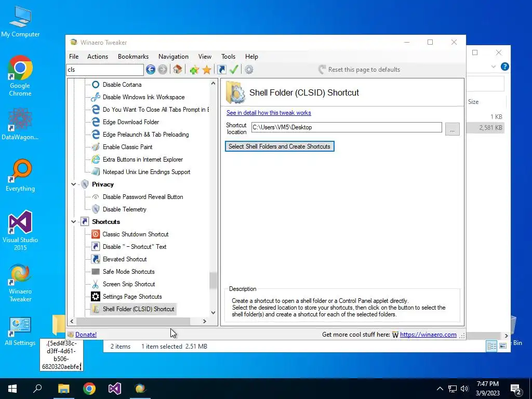Click the Disable Windows Ink Workspace pen icon
The width and height of the screenshot is (532, 399).
click(x=96, y=97)
